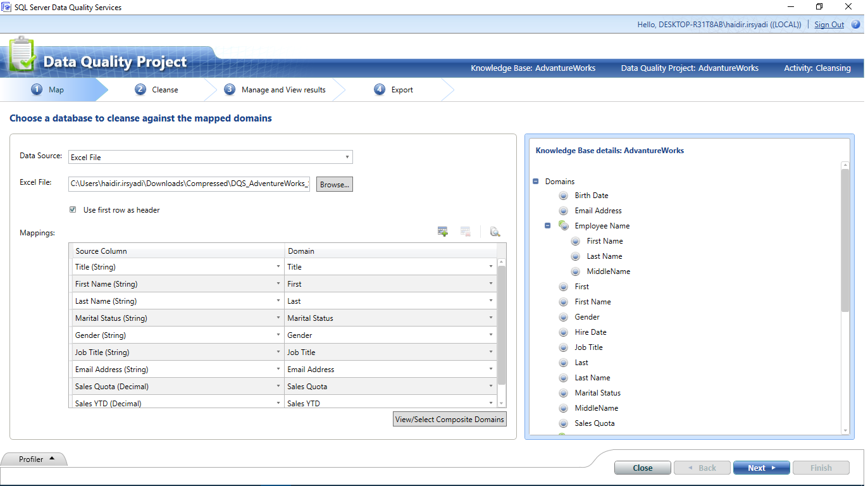Click the Birth Date domain icon
Image resolution: width=868 pixels, height=486 pixels.
[x=563, y=195]
